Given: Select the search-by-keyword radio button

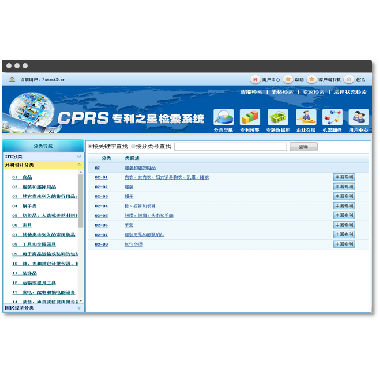Looking at the screenshot, I should [x=90, y=146].
